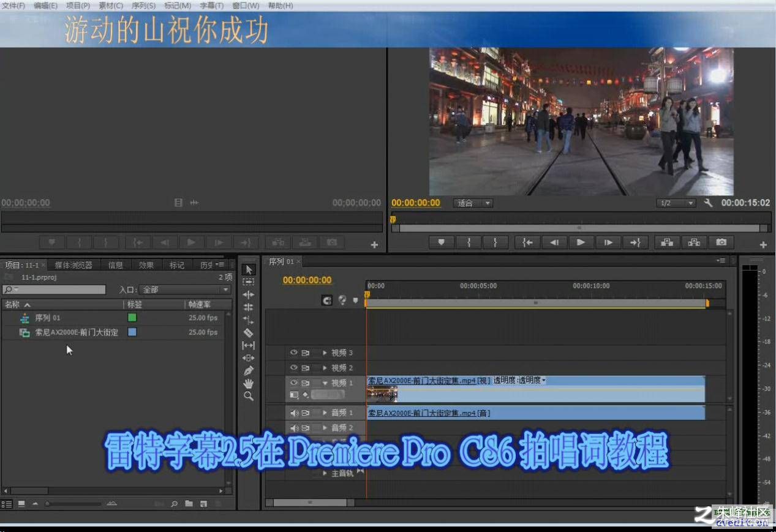
Task: Toggle the timeline Snap magnet icon
Action: pyautogui.click(x=327, y=300)
